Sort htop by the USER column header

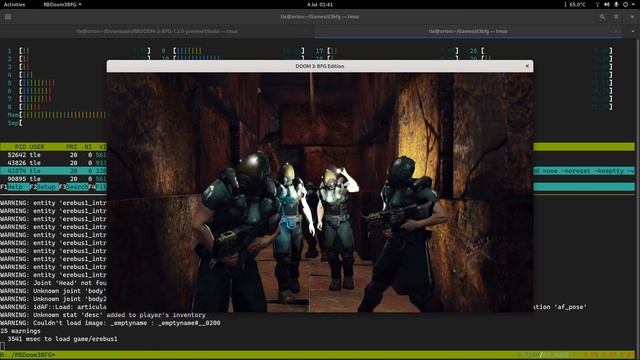(37, 147)
